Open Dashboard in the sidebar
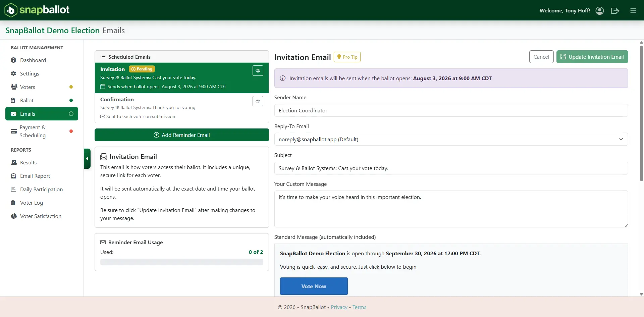 (x=42, y=60)
